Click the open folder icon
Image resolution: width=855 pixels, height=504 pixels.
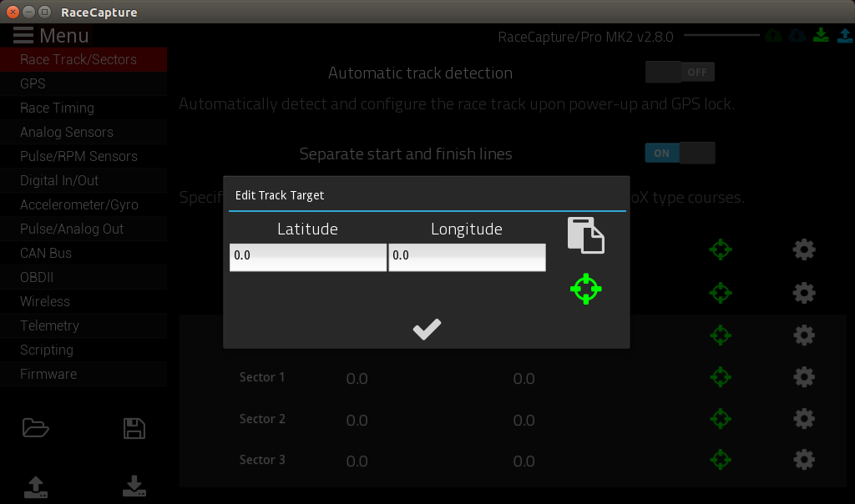35,428
